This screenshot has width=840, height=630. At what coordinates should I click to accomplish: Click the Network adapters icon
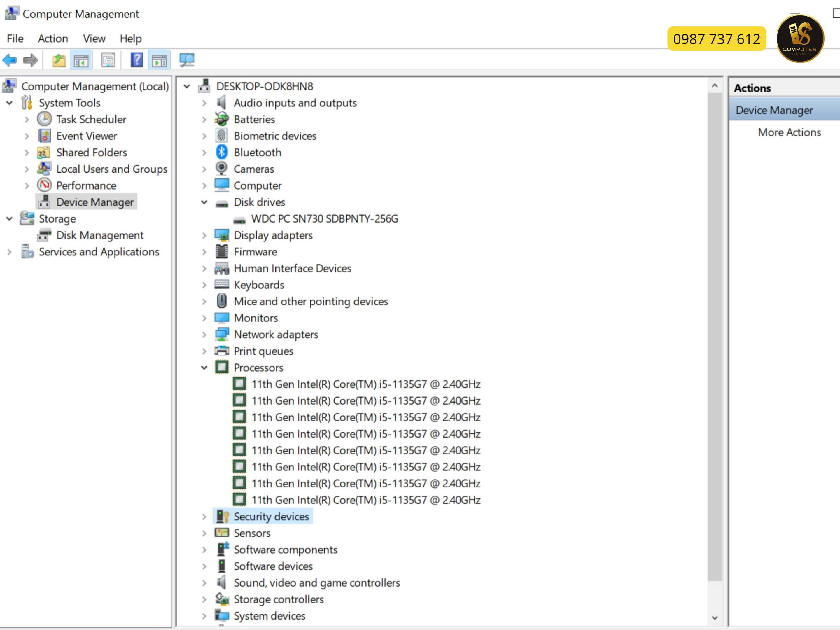coord(221,334)
